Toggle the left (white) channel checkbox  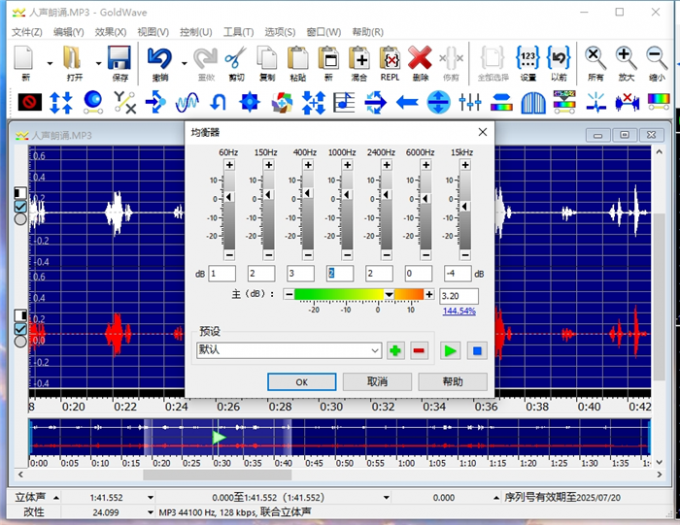(20, 206)
